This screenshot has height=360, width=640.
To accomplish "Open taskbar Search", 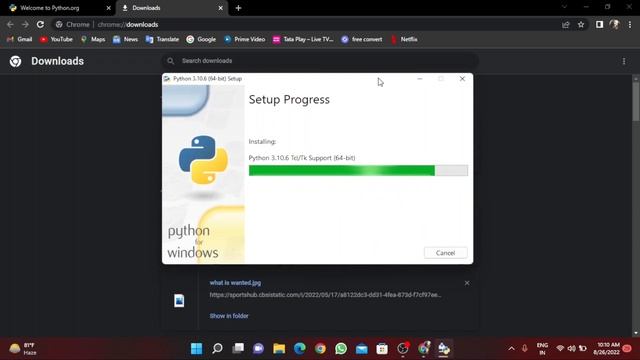I will click(217, 349).
